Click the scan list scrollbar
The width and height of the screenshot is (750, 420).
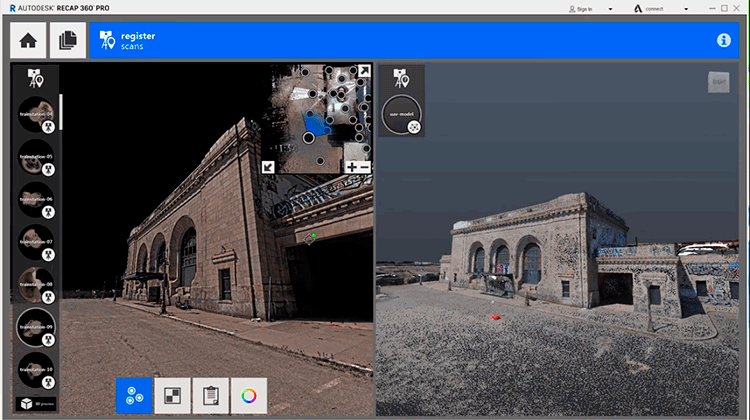[x=61, y=112]
